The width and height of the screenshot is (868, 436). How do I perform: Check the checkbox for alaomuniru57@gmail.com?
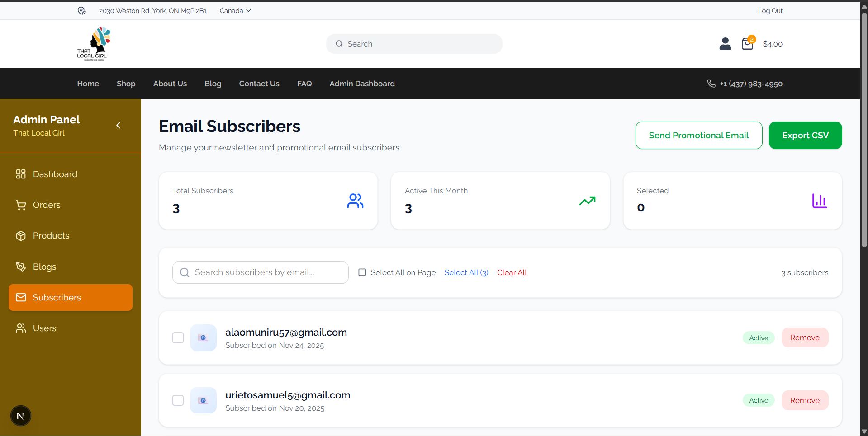[x=178, y=338]
